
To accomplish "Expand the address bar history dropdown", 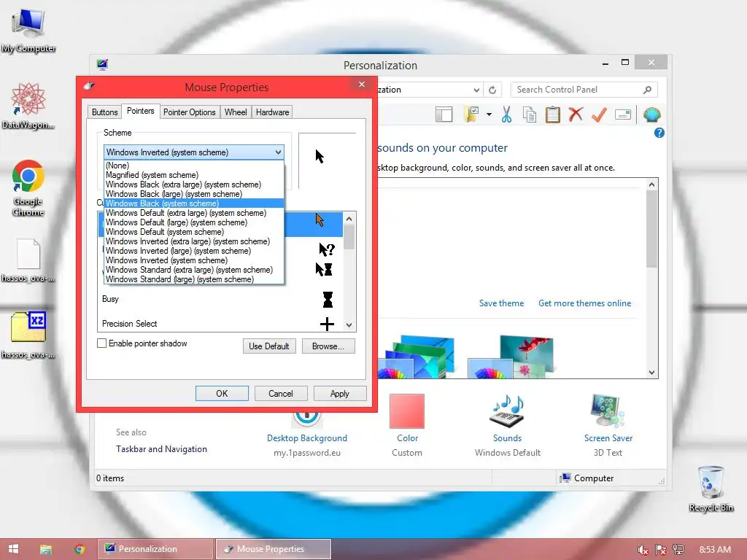I will point(476,90).
